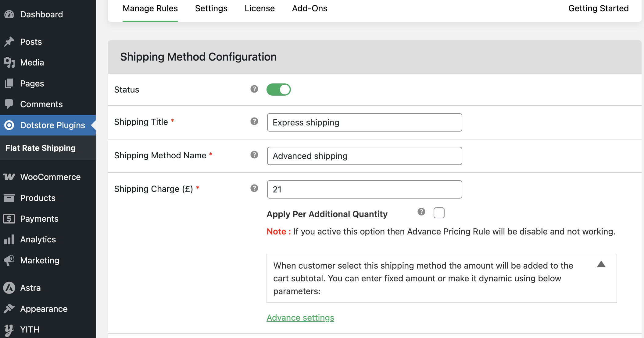Open Marketing menu label

pyautogui.click(x=40, y=260)
